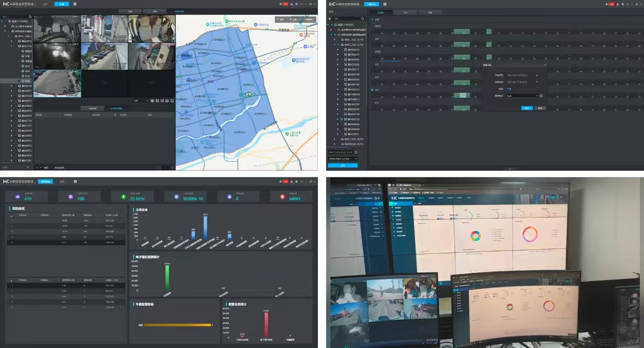Viewport: 644px width, 348px height.
Task: Open the calendar icon beside the date range field
Action: 356,152
